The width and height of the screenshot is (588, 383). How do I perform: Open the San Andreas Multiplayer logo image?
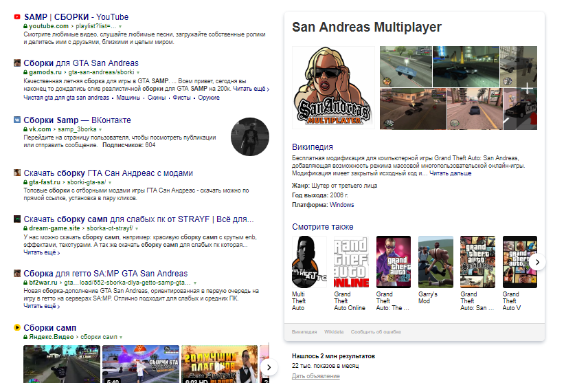333,88
